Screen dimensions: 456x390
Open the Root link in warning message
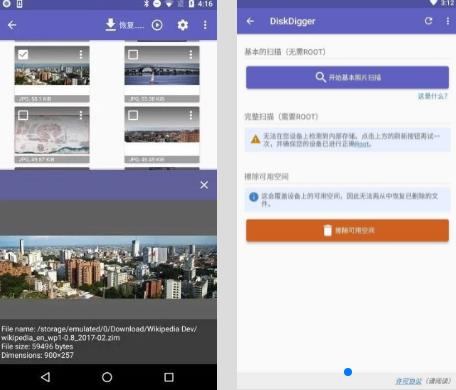[x=362, y=144]
